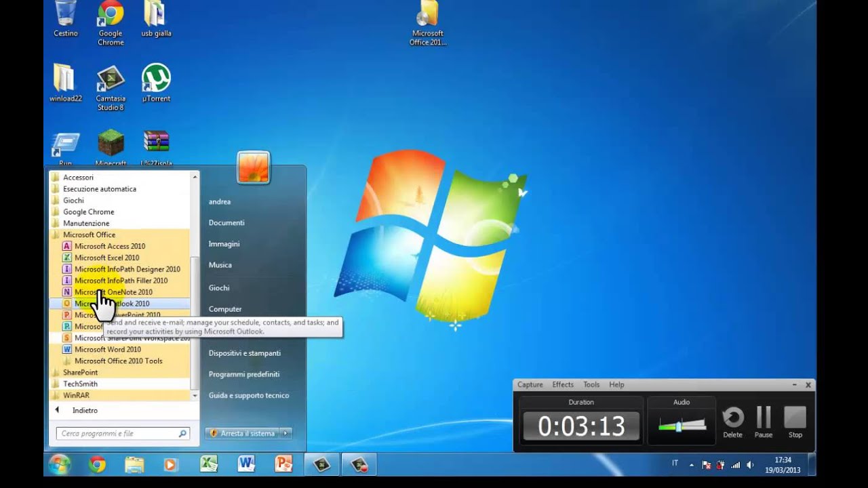Expand Microsoft Office 2010 Tools subfolder
Screen dimensions: 868x488
coord(118,361)
